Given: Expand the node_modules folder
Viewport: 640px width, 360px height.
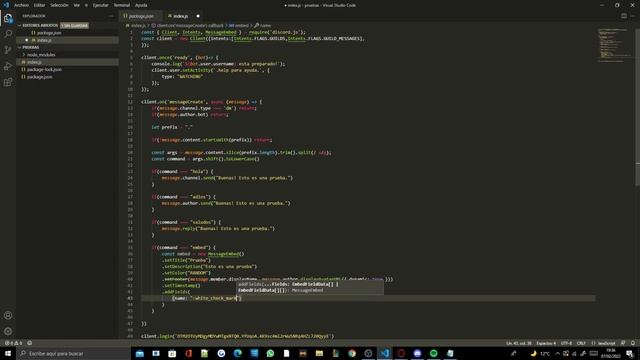Looking at the screenshot, I should click(41, 55).
